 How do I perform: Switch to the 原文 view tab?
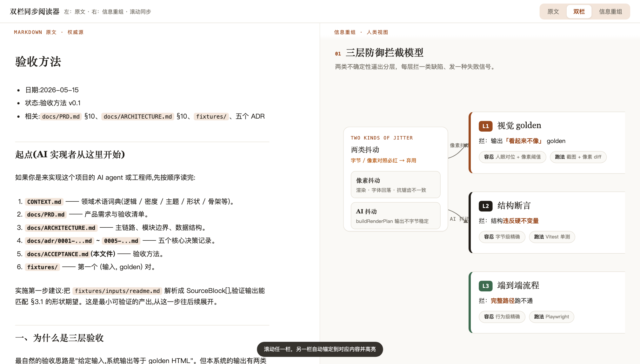tap(553, 12)
